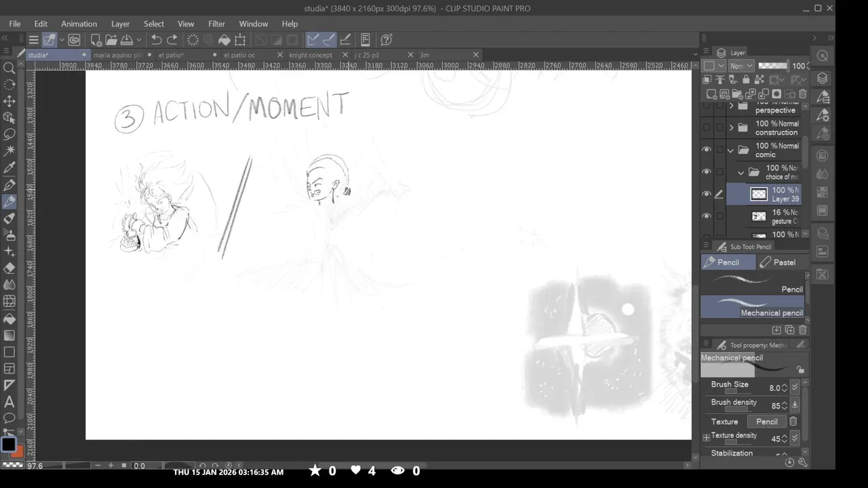Screen dimensions: 868x488
Task: Hide Layer 39 visibility eye
Action: 707,195
